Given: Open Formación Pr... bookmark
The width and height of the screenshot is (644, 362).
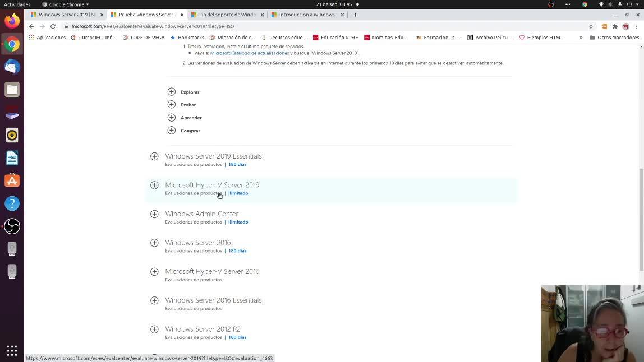Looking at the screenshot, I should click(438, 38).
